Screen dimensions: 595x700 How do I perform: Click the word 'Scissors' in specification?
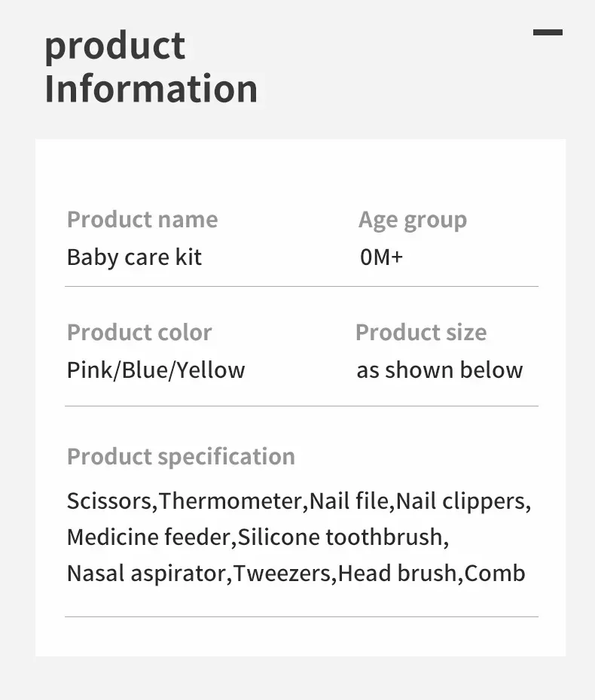click(x=109, y=501)
